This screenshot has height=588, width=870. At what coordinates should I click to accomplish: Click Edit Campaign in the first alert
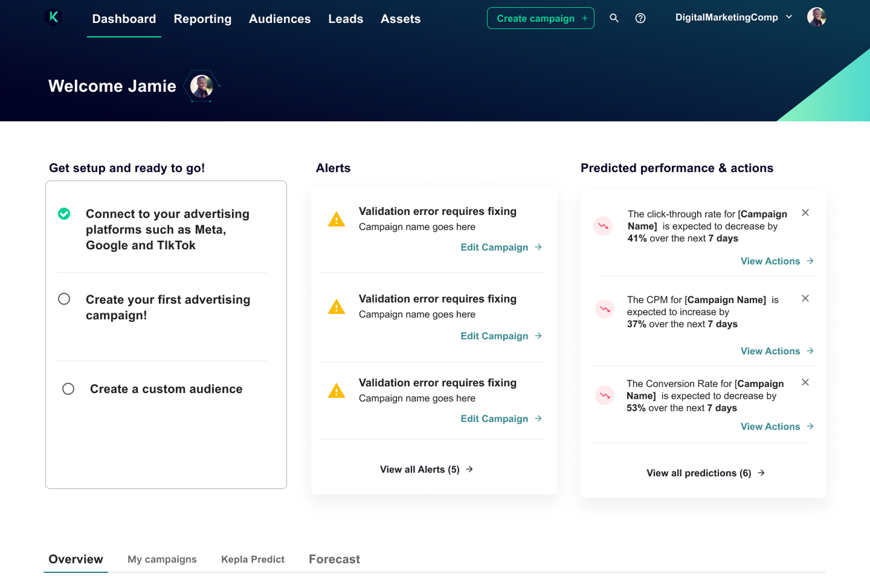click(501, 247)
